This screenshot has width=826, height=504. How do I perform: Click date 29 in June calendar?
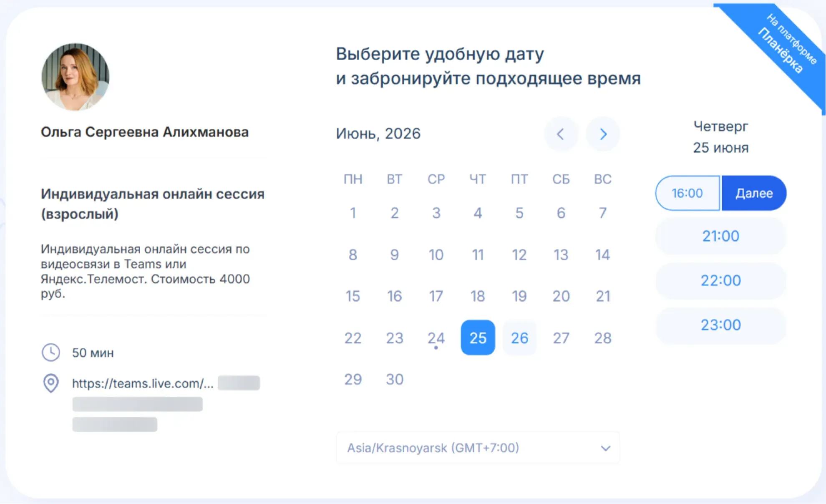click(x=353, y=379)
